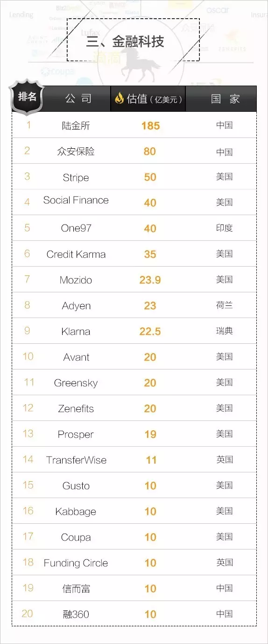Click the flame icon next to 估值

click(120, 98)
